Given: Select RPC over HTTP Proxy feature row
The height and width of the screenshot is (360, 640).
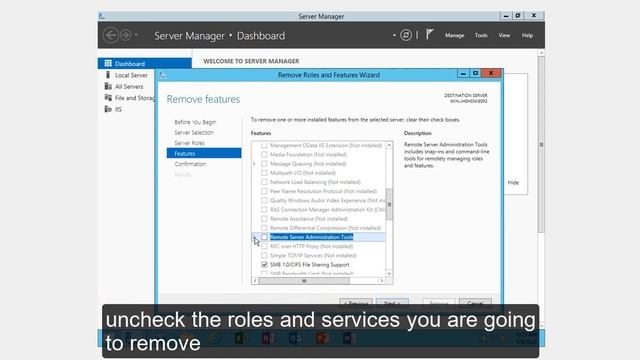Looking at the screenshot, I should pyautogui.click(x=311, y=247).
